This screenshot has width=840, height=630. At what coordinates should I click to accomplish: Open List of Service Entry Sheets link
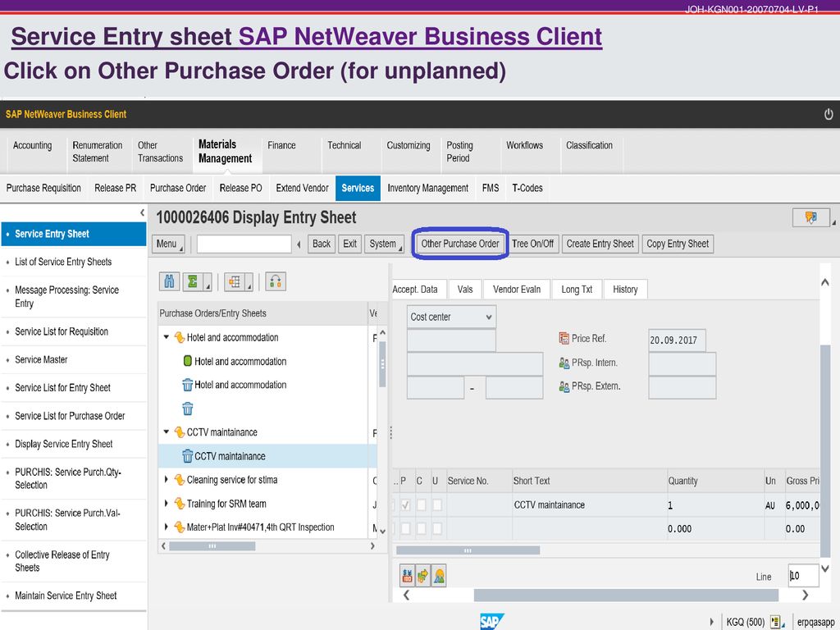(x=63, y=262)
